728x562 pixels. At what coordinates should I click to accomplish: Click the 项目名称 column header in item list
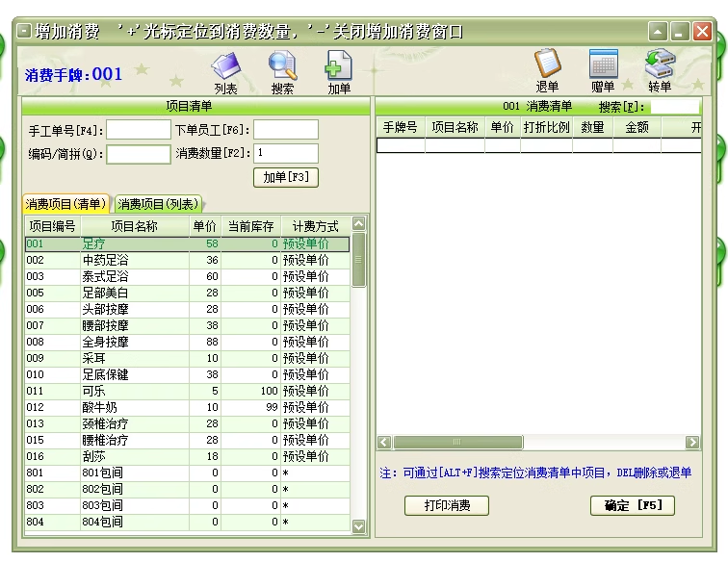click(135, 226)
